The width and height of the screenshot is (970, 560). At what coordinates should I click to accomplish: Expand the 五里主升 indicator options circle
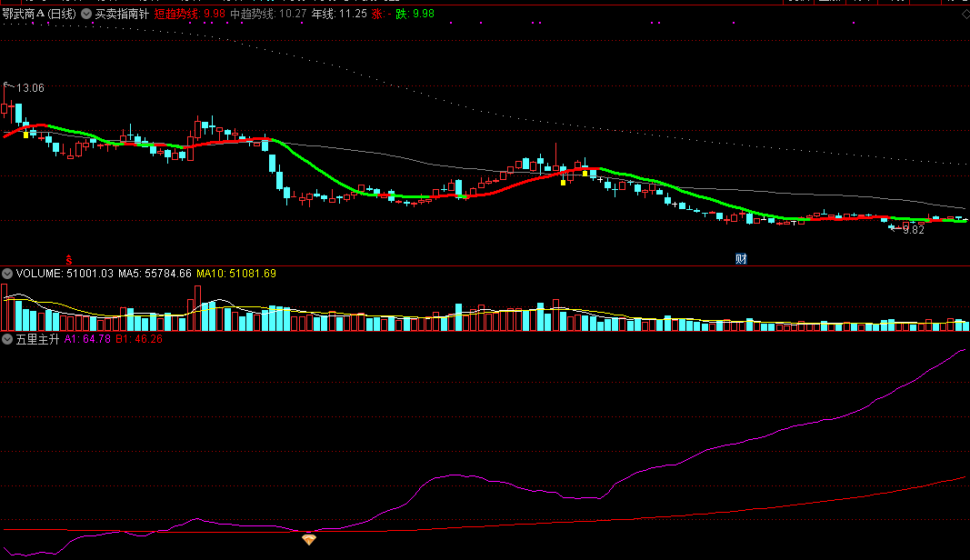click(7, 339)
